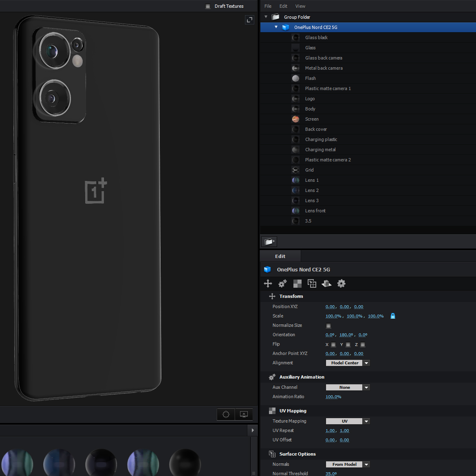Toggle the Flip X checkbox
476x476 pixels.
point(333,344)
